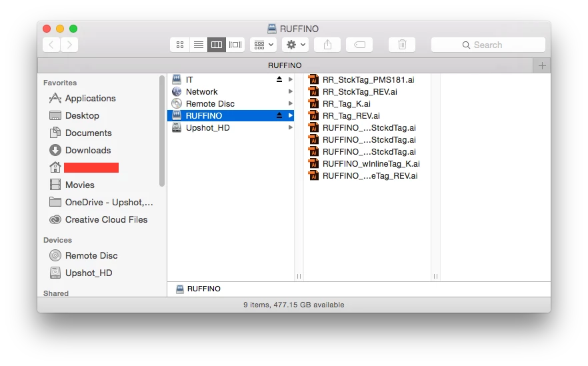
Task: Expand the IT volume arrow
Action: [290, 79]
